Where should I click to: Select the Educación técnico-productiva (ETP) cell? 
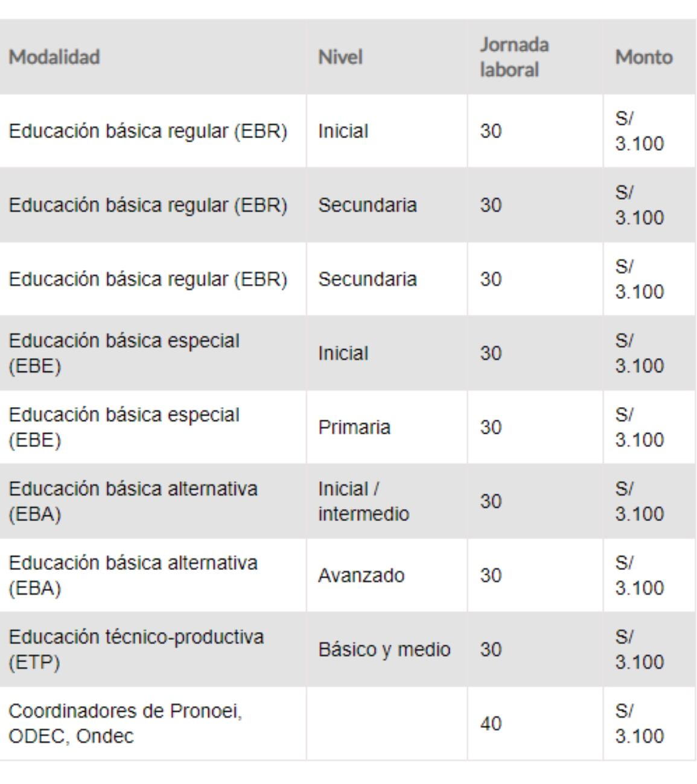tap(136, 650)
